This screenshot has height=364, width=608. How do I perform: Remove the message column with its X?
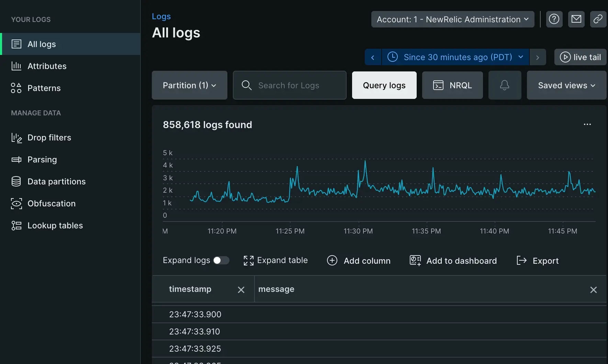(593, 290)
